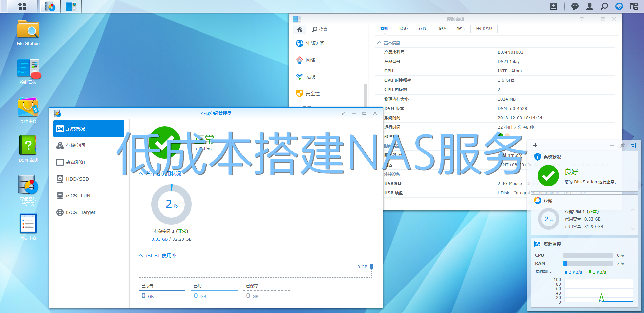Select 存储空间 in Storage Manager sidebar
Screen dimensions: 644x313
pyautogui.click(x=89, y=145)
